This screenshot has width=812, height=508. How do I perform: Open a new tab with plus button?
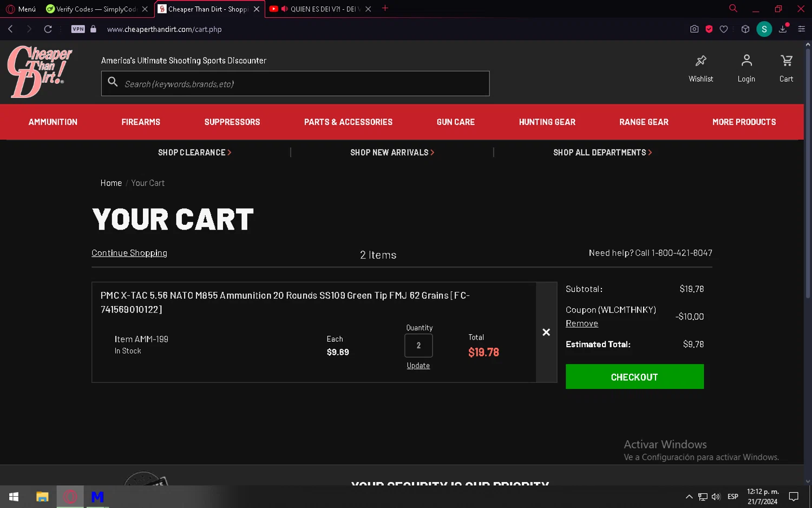point(385,8)
